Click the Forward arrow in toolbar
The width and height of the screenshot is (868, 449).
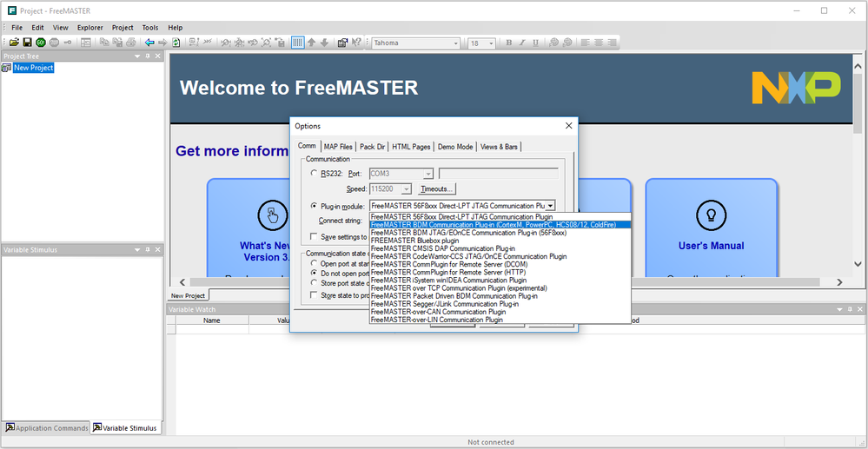click(162, 43)
